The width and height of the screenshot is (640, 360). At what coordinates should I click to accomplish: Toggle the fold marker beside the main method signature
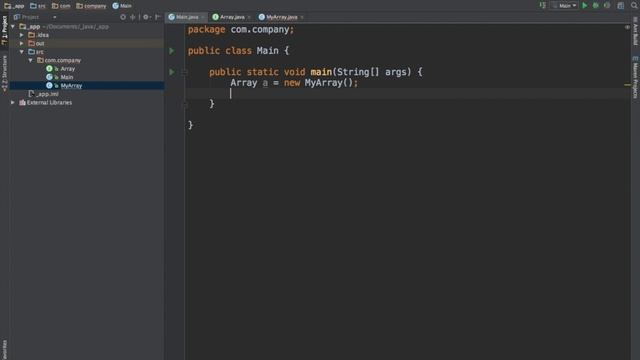point(184,72)
